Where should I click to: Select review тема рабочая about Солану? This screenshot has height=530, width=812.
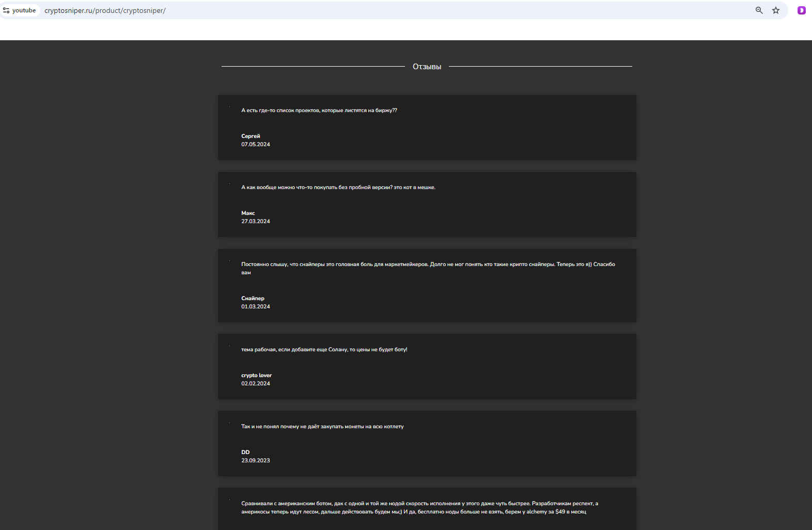click(324, 350)
